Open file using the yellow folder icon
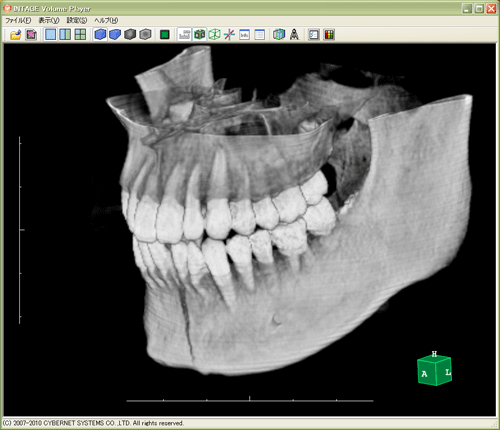Screen dimensions: 500x430 coord(16,35)
